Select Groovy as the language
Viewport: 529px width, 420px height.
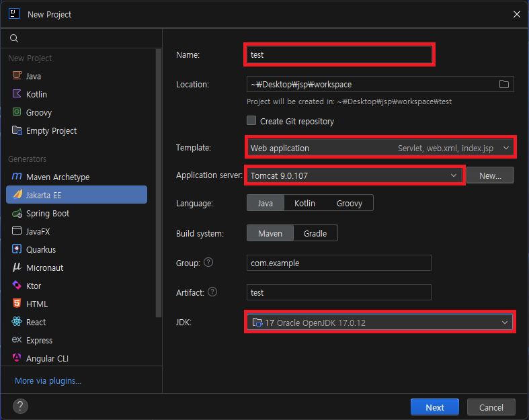(x=349, y=203)
